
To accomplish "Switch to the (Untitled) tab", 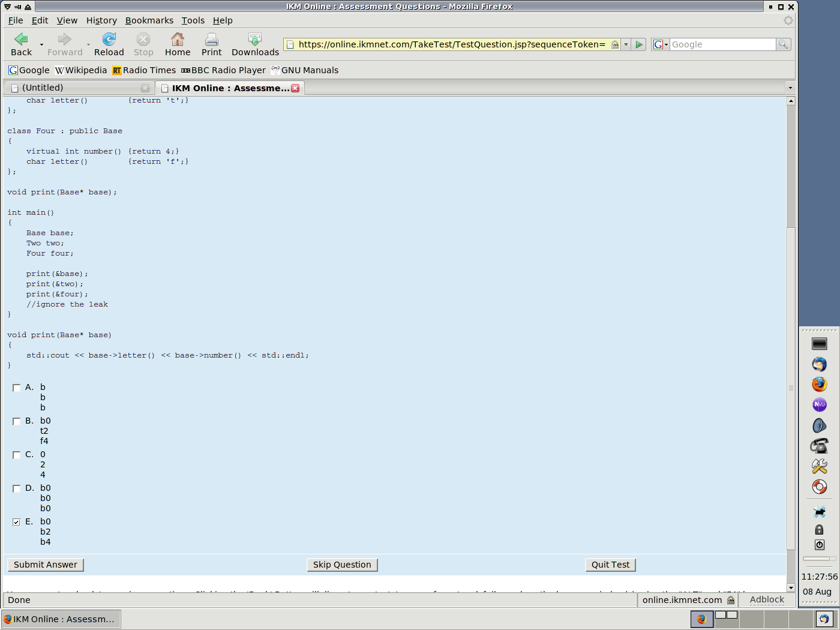I will 79,88.
